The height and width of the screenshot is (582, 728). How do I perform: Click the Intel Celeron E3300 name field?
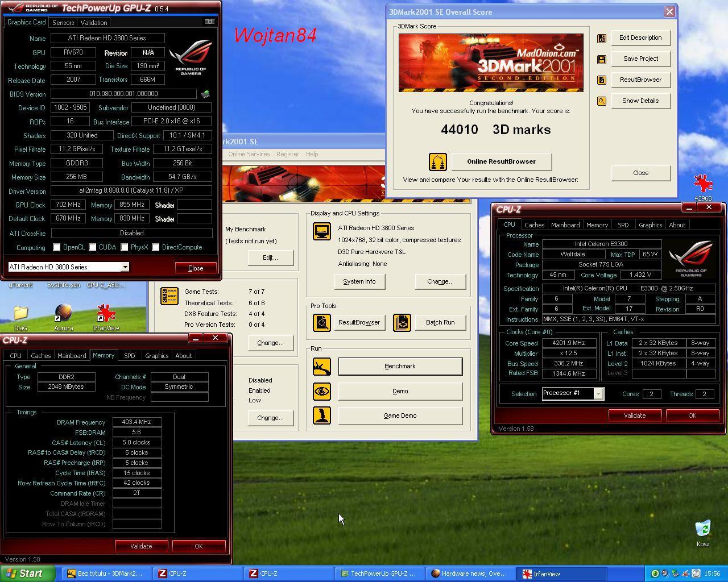point(601,244)
